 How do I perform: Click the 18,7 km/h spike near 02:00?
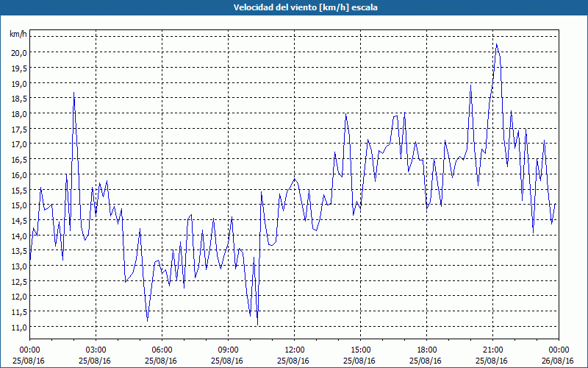[74, 93]
